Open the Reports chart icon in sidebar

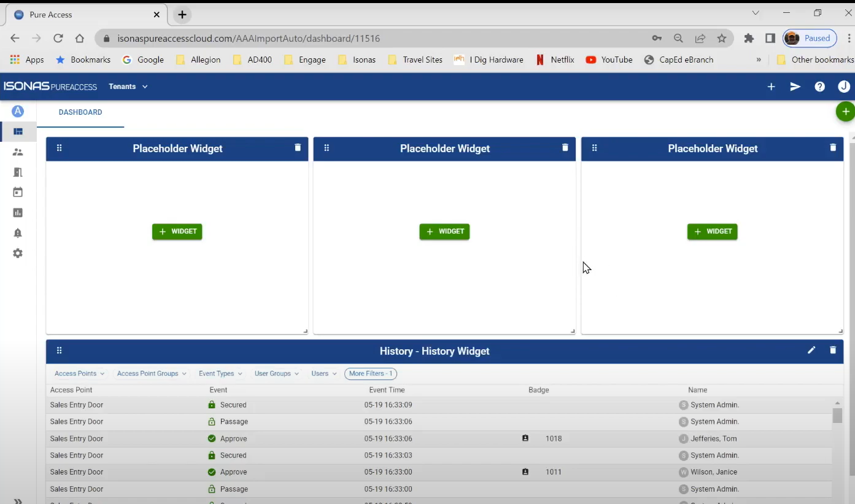[x=18, y=213]
